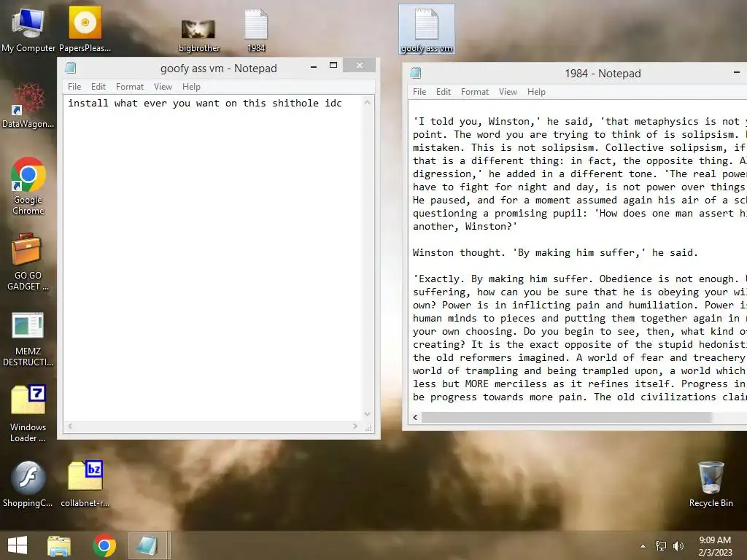Open Help menu in 1984 Notepad
This screenshot has width=747, height=560.
536,92
